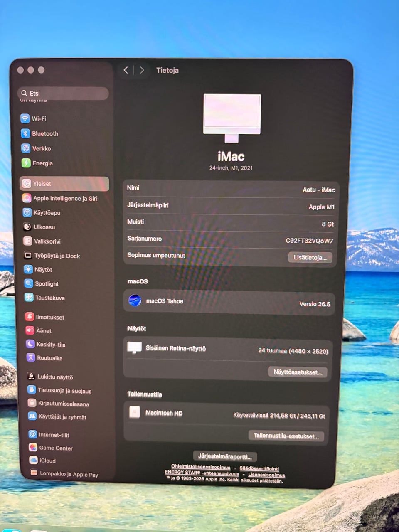Image resolution: width=399 pixels, height=532 pixels.
Task: Select Tietosuoja ja suojaus hand icon
Action: tap(32, 390)
